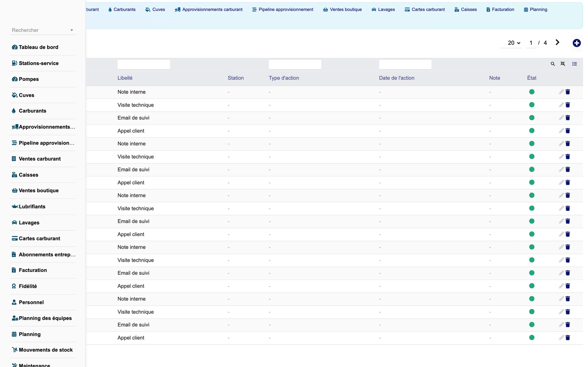Click the Ventes carburant icon in sidebar

tap(14, 159)
